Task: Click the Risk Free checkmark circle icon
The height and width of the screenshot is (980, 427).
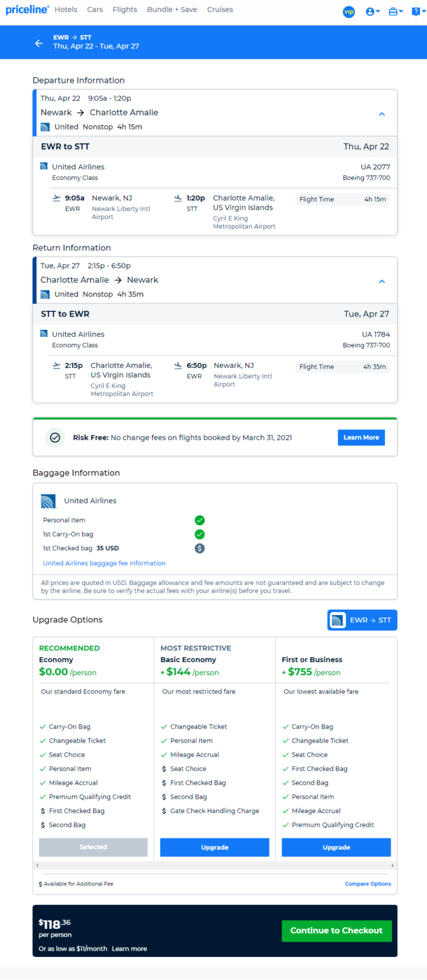Action: click(55, 438)
